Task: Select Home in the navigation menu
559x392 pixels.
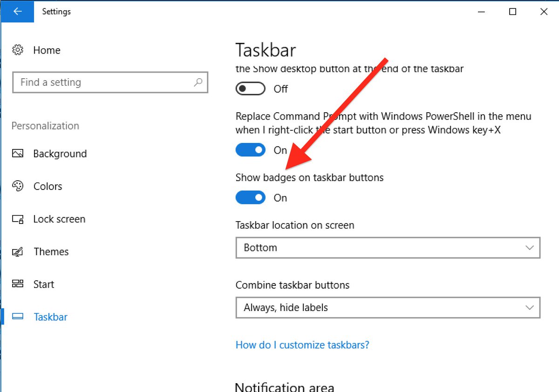Action: point(47,50)
